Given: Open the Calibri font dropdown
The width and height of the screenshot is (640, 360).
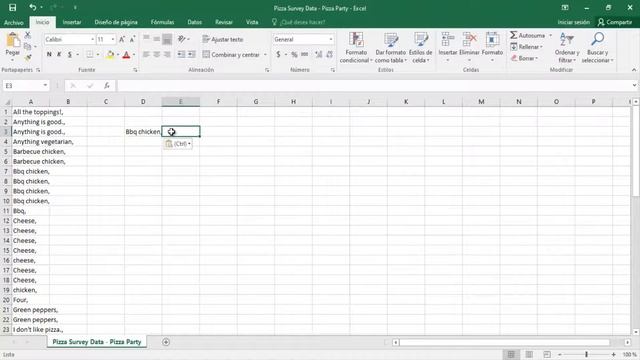Looking at the screenshot, I should pos(92,39).
